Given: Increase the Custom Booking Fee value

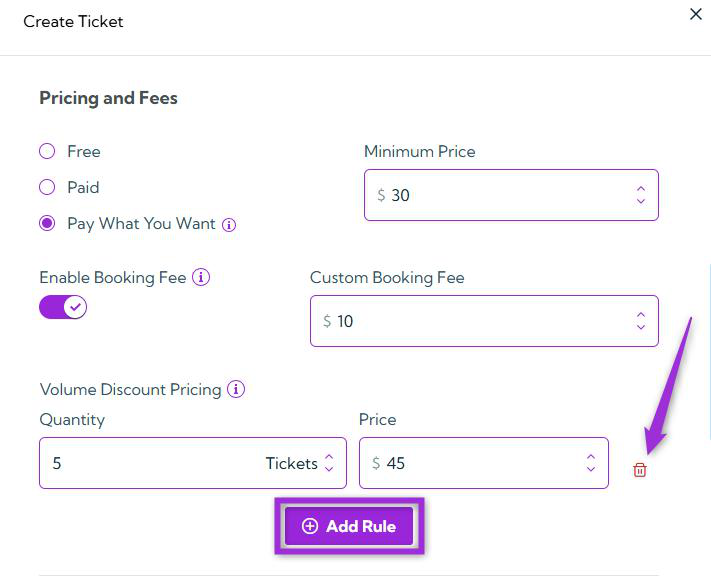Looking at the screenshot, I should (641, 314).
